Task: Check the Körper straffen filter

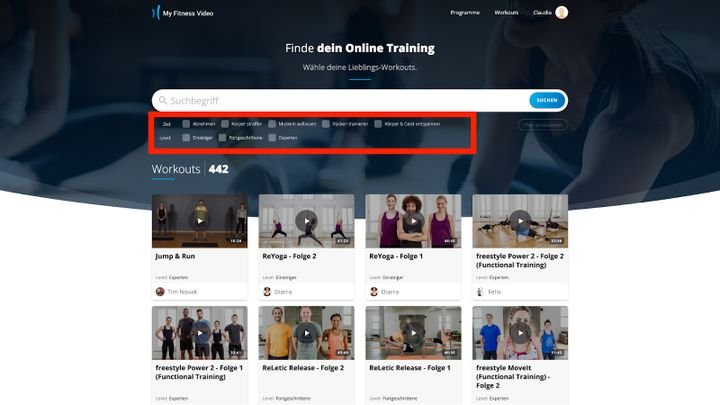Action: (x=225, y=124)
